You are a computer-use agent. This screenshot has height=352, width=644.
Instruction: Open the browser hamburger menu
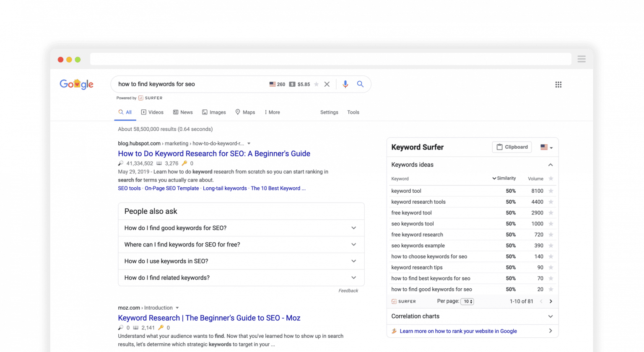pyautogui.click(x=582, y=59)
